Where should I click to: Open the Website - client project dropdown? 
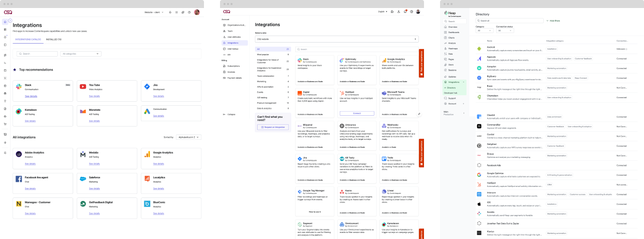[x=154, y=12]
